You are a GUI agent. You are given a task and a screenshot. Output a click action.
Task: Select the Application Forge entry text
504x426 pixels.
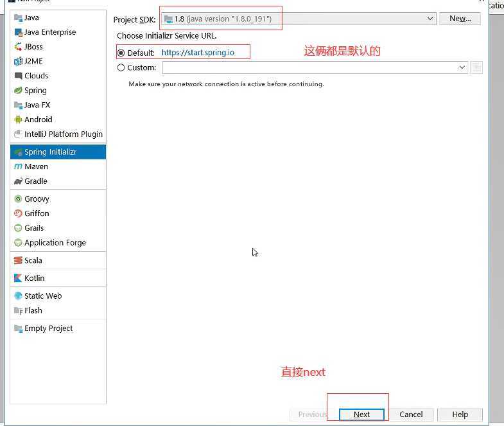point(55,243)
